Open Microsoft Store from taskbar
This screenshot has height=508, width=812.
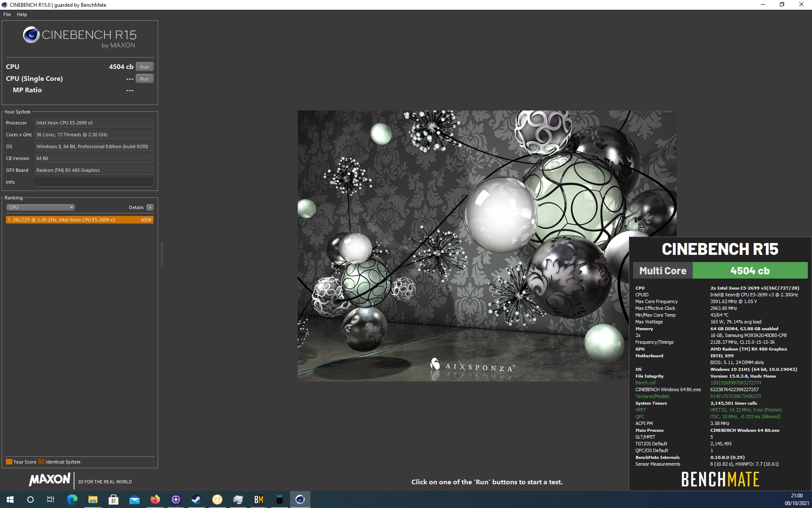point(114,500)
